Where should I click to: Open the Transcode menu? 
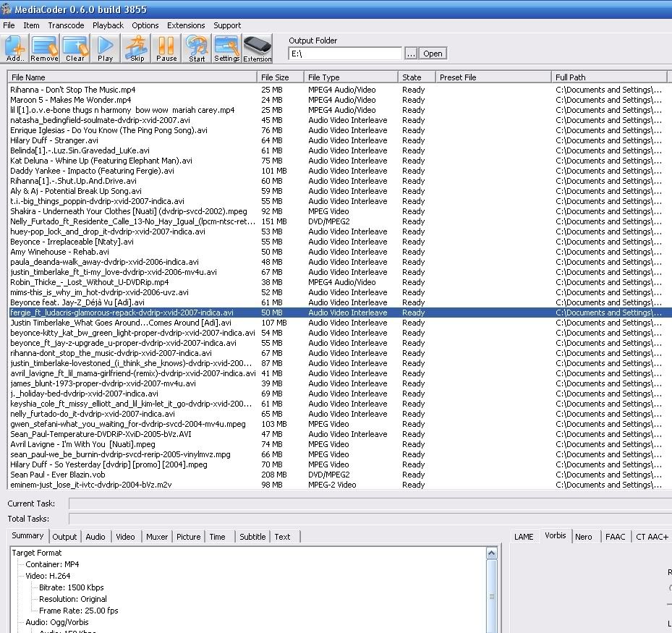(66, 25)
